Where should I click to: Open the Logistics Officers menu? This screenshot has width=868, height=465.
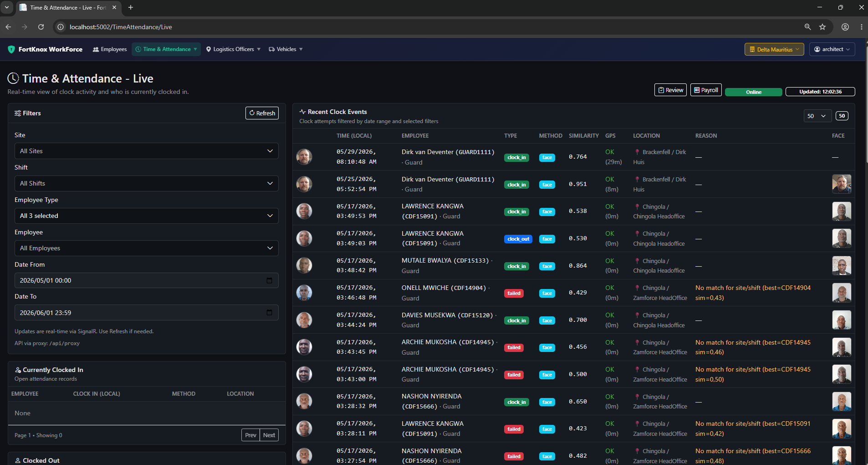[233, 49]
